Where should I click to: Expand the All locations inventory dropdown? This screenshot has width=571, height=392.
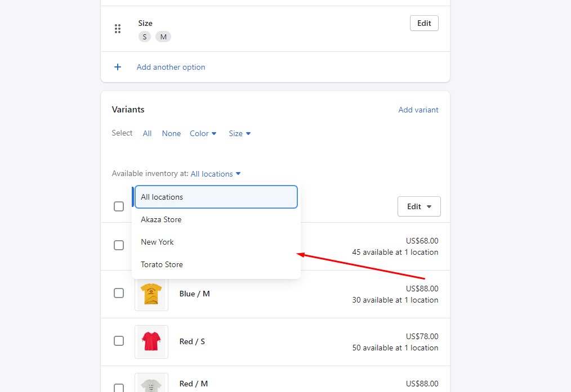click(216, 174)
